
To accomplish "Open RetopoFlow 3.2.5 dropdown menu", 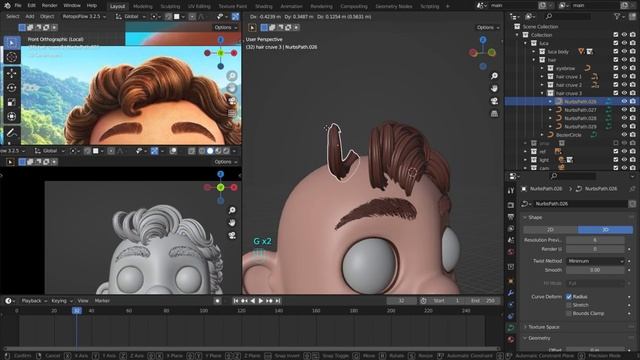I will tap(84, 16).
